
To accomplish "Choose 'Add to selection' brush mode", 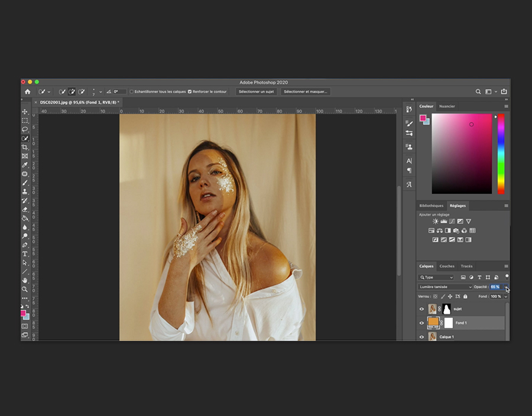I will coord(72,92).
